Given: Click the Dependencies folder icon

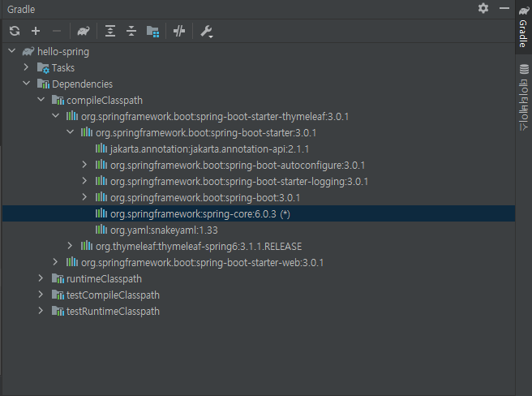Looking at the screenshot, I should coord(43,84).
